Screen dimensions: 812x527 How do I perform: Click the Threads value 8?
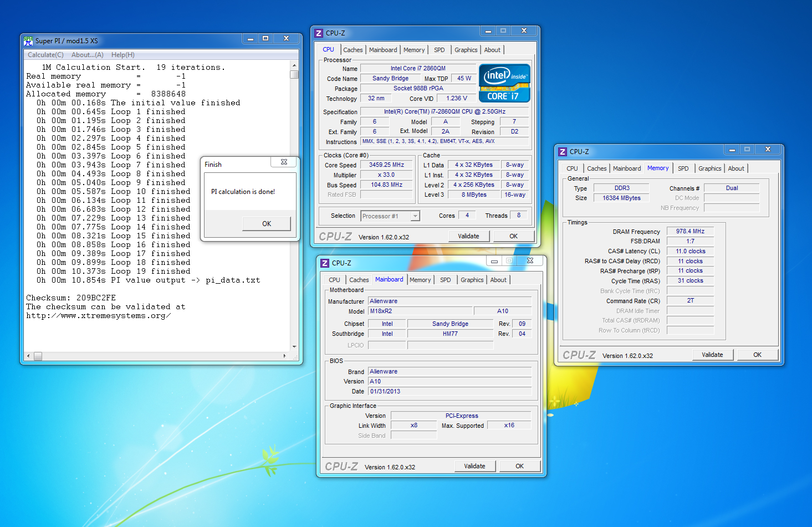click(x=518, y=215)
